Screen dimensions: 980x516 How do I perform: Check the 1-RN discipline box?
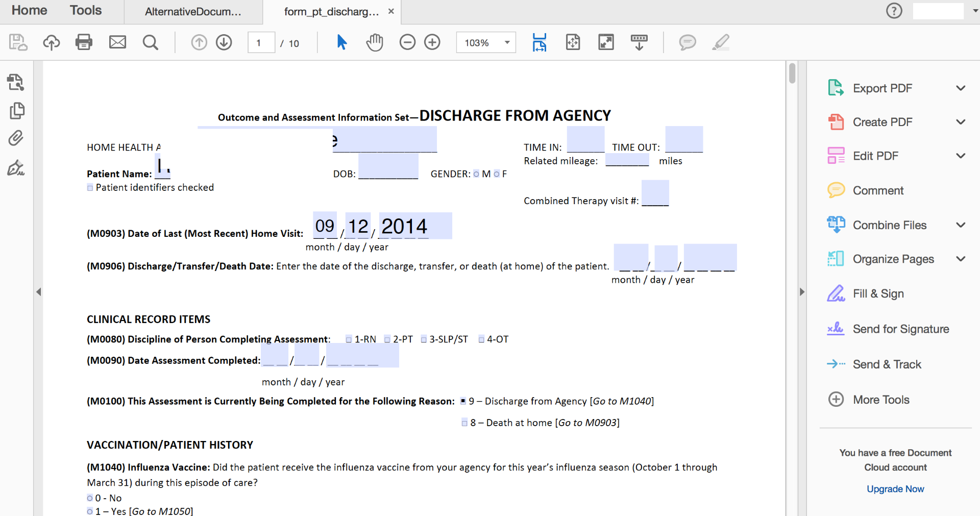tap(349, 339)
